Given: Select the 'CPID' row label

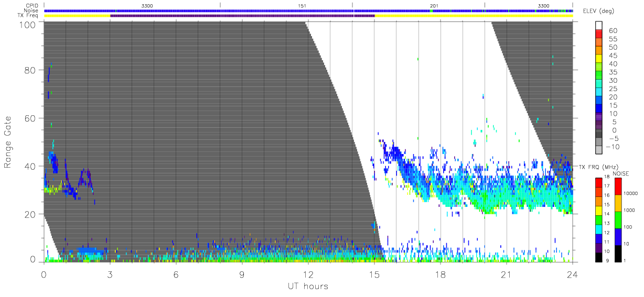Looking at the screenshot, I should 33,5.
